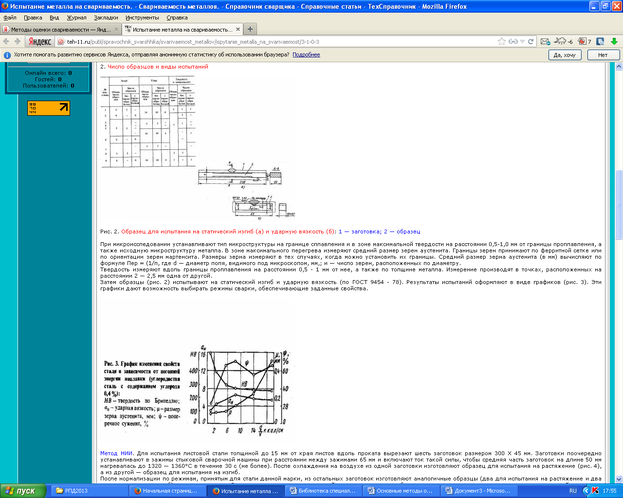623x498 pixels.
Task: Switch to 'Библиотека специал...' taskbar window
Action: point(325,491)
